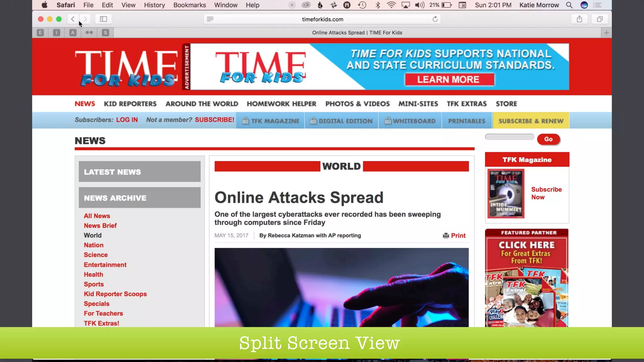644x362 pixels.
Task: Click the Creative Cloud menu bar icon
Action: pos(306,5)
